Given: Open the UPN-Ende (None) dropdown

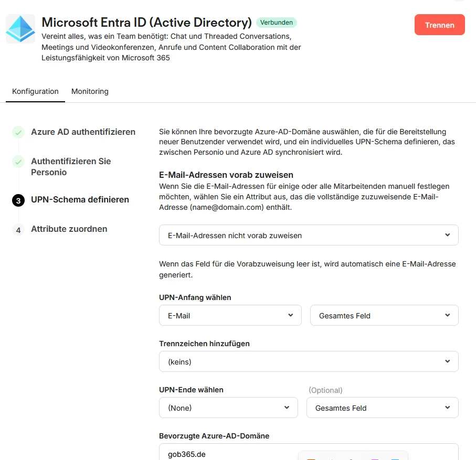Looking at the screenshot, I should coord(229,408).
